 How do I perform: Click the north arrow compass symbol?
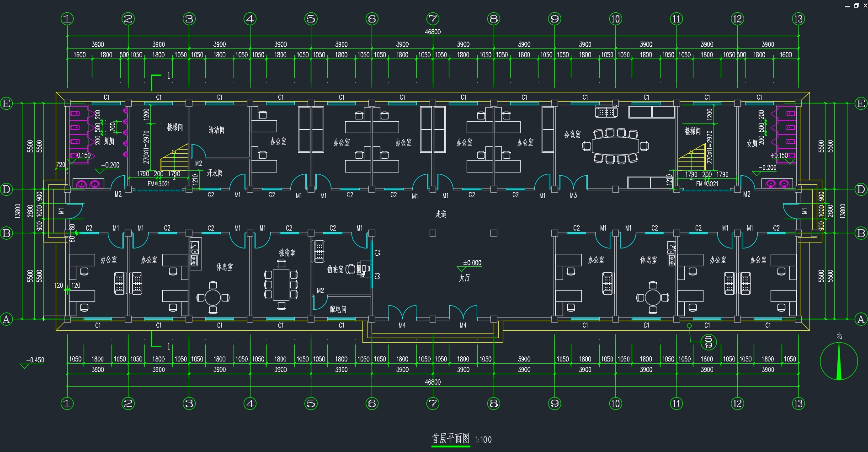point(839,361)
